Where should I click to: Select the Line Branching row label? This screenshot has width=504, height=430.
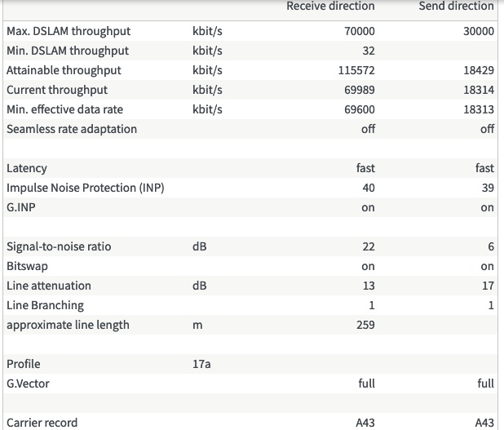click(x=45, y=305)
